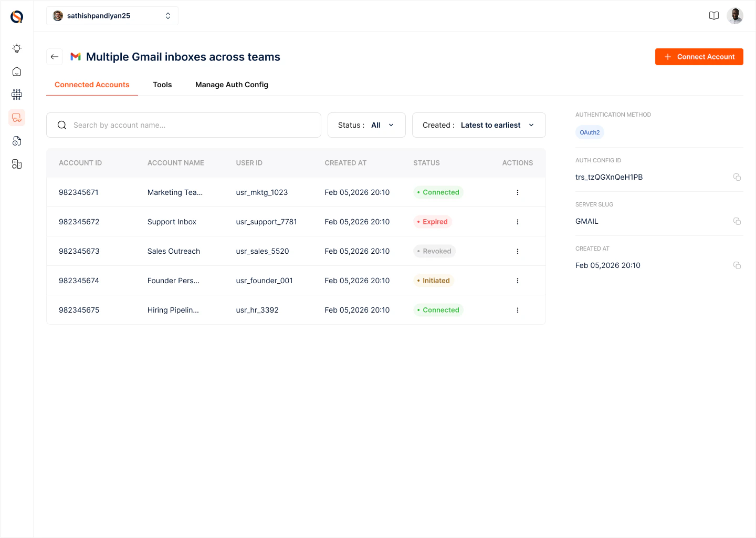Click the Account ID column header
756x538 pixels.
coord(80,163)
